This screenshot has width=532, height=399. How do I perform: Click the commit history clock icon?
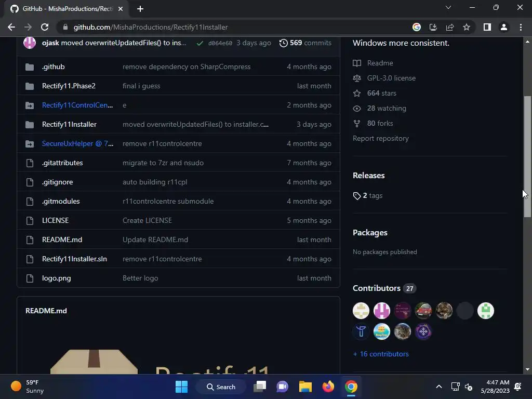click(283, 43)
